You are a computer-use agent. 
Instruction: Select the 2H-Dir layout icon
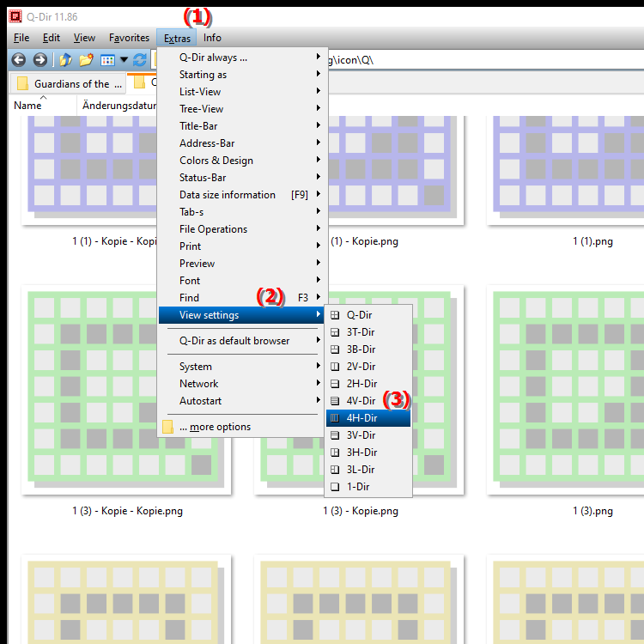[x=335, y=384]
